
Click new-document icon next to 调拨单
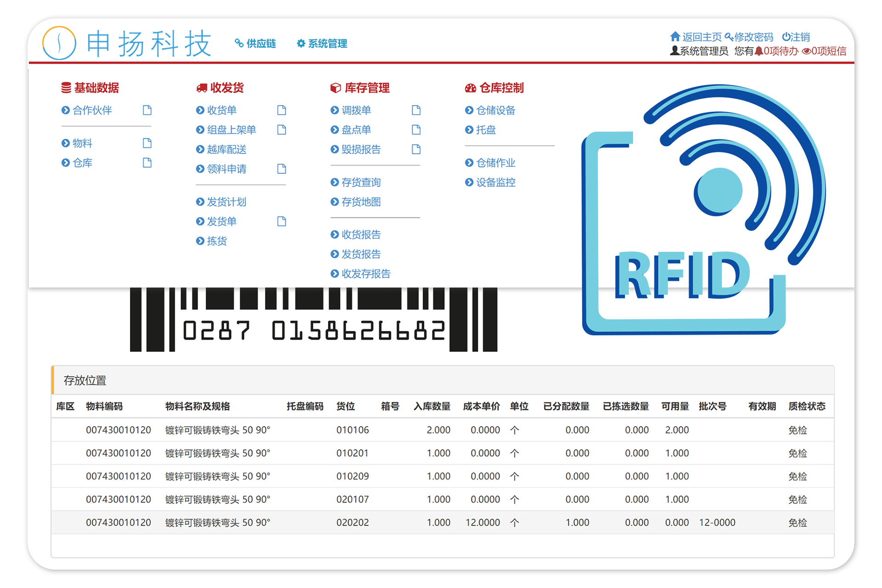pos(416,110)
